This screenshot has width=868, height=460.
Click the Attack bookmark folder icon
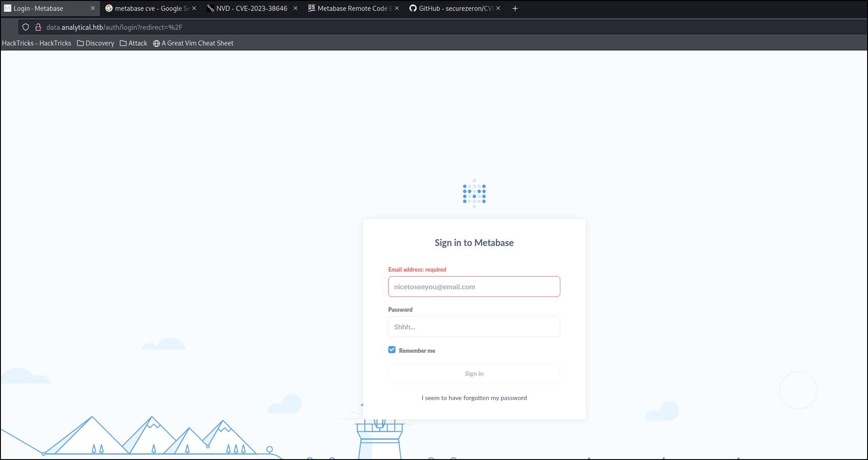tap(123, 43)
